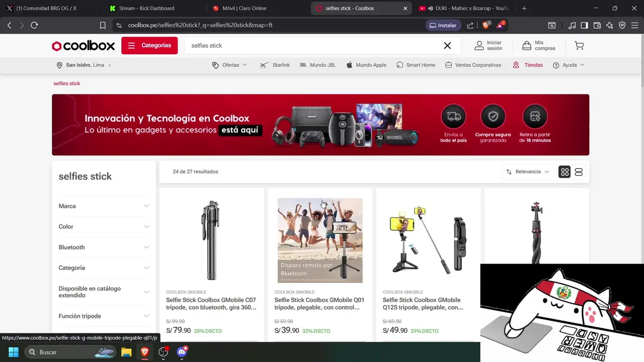The width and height of the screenshot is (644, 362).
Task: Click the Brave icon in taskbar
Action: [x=145, y=352]
